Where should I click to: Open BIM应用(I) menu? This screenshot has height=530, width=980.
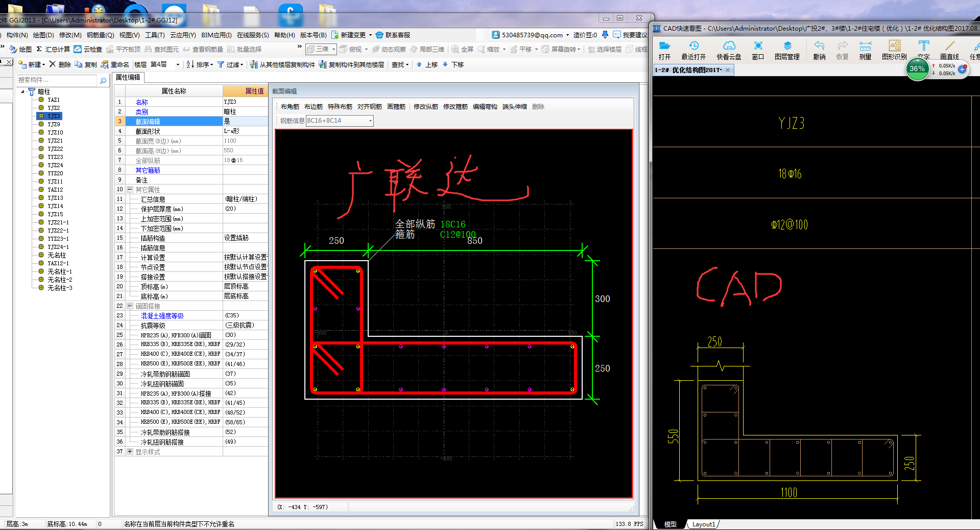click(216, 35)
